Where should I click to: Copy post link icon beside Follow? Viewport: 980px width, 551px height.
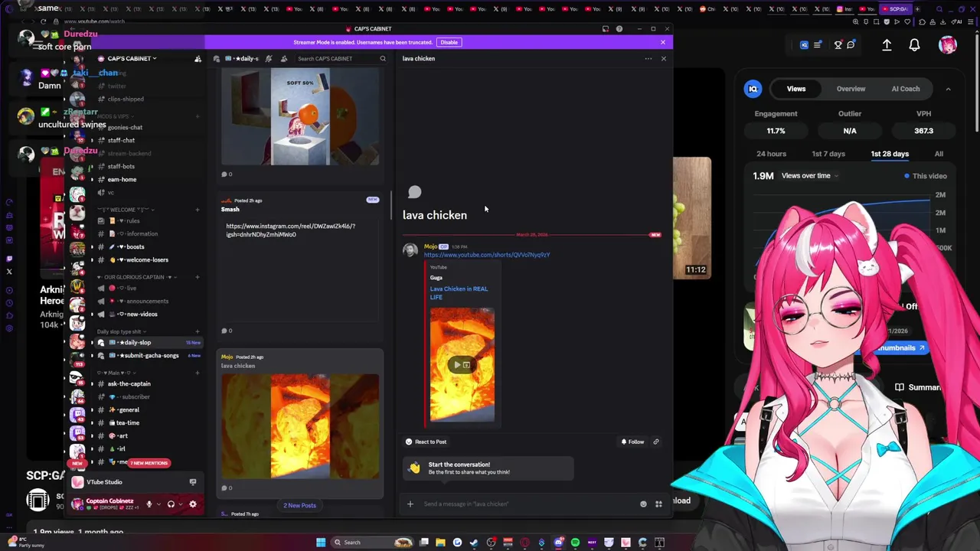pos(656,442)
